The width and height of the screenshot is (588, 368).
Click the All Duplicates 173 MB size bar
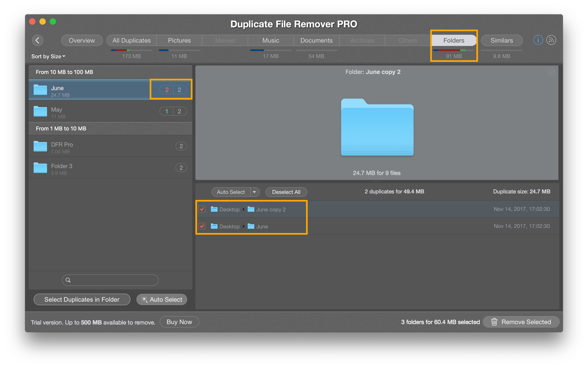[132, 50]
